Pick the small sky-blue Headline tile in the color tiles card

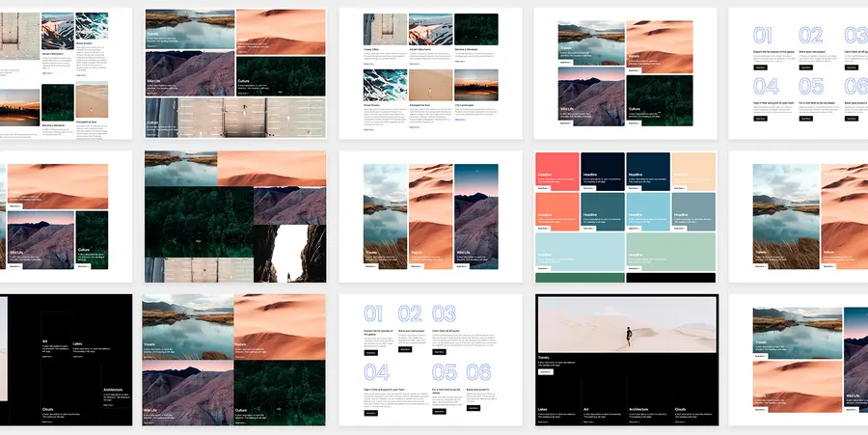648,211
